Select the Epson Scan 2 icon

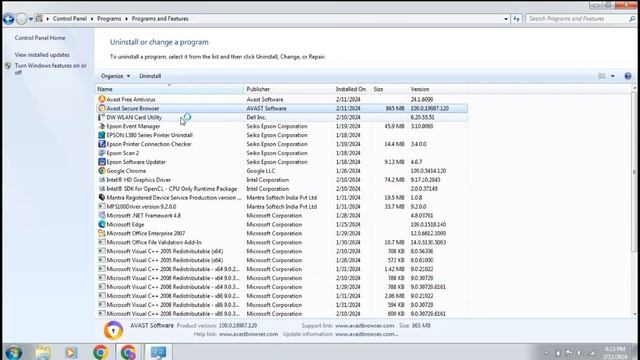coord(102,153)
